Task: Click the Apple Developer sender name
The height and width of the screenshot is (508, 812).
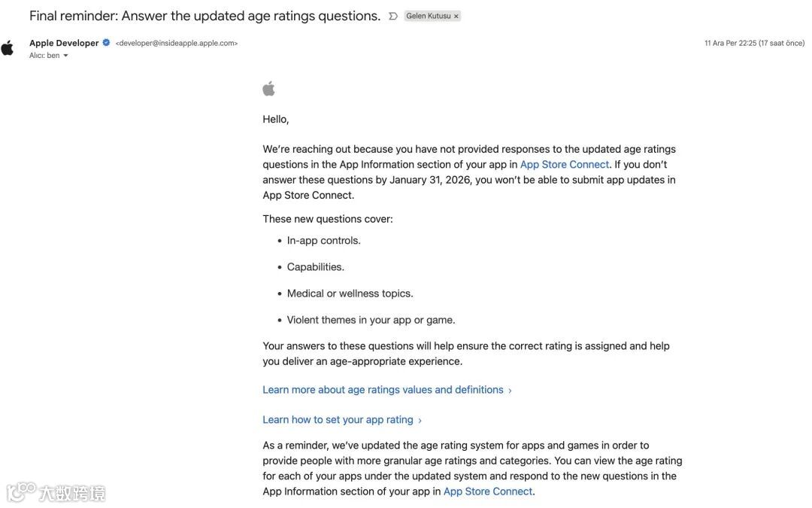Action: coord(64,43)
